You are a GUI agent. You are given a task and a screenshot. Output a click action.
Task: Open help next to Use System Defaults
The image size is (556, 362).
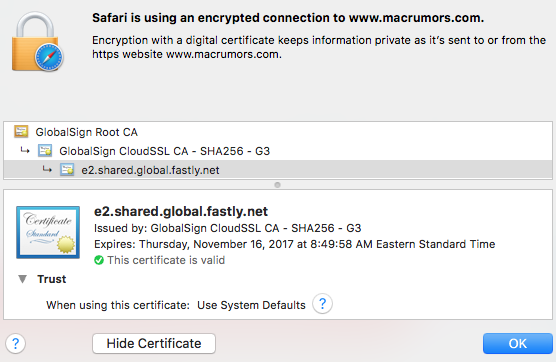[x=322, y=304]
